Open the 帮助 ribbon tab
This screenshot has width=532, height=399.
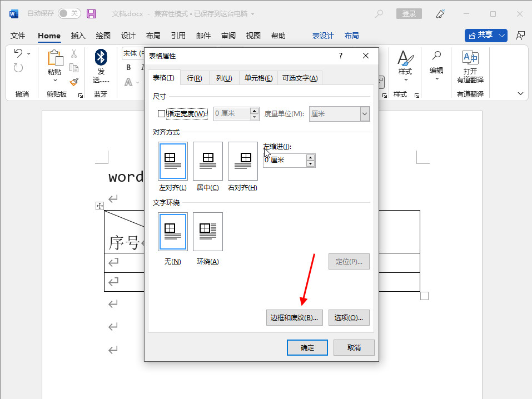(x=278, y=36)
